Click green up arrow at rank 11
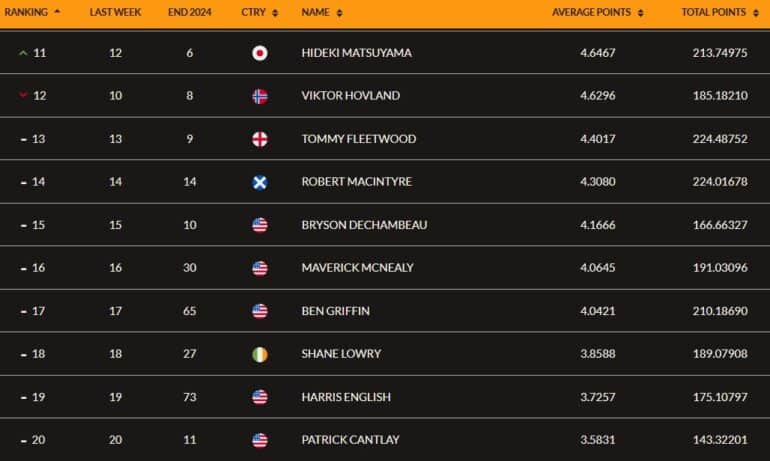 tap(23, 53)
